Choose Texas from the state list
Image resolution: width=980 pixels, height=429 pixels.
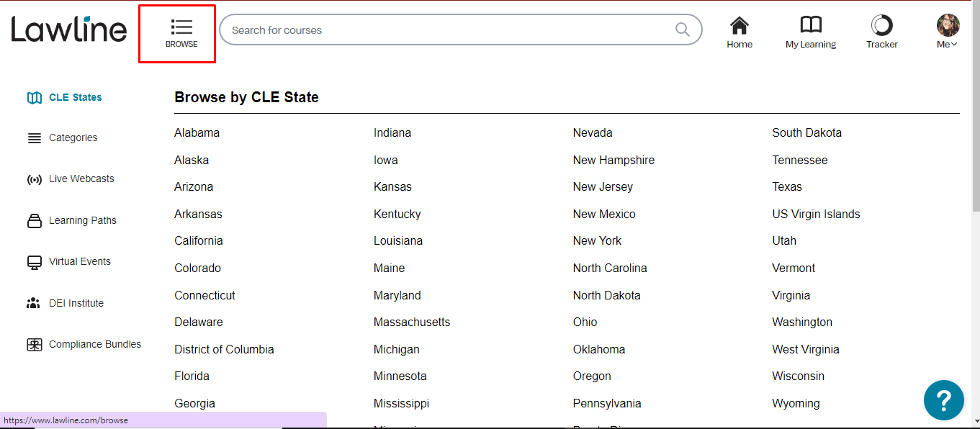pyautogui.click(x=787, y=186)
